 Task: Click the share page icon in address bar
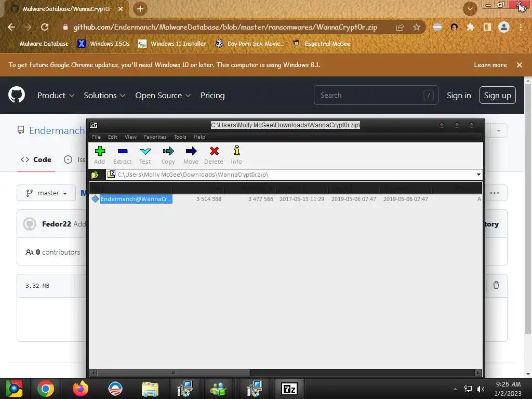[400, 27]
